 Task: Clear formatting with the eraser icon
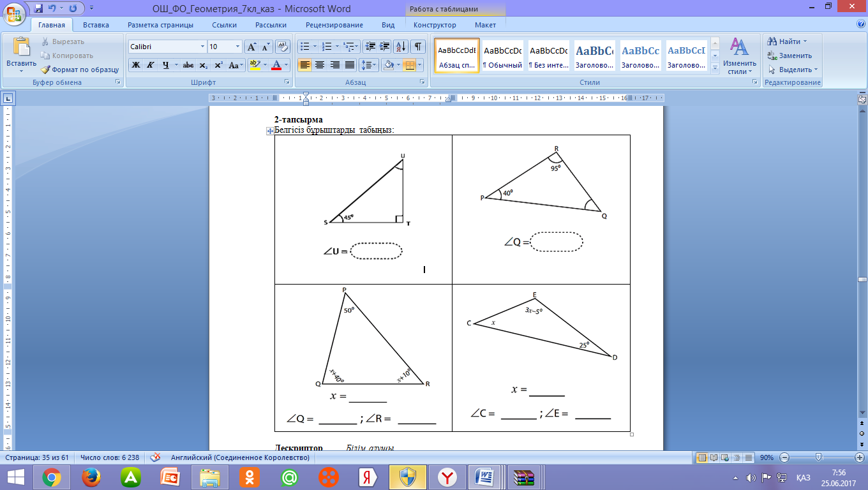pos(283,47)
